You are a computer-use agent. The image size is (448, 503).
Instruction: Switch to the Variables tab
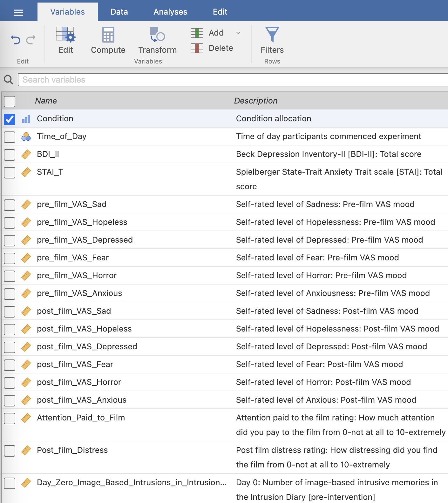[x=68, y=12]
